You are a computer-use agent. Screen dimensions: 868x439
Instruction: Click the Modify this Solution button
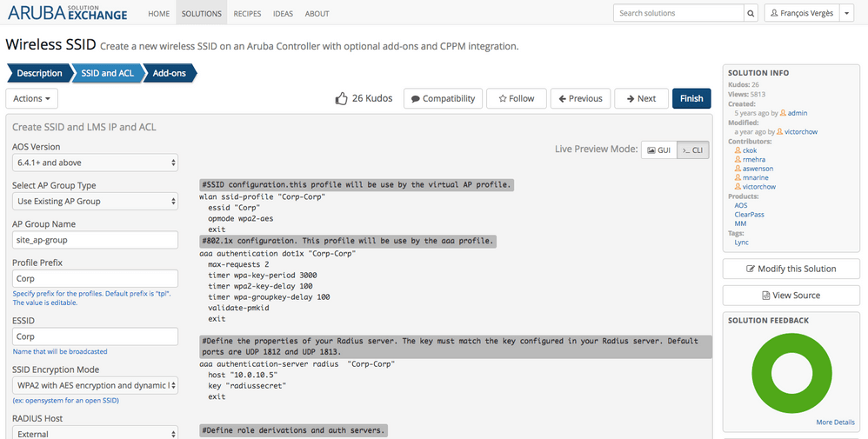[x=790, y=269]
